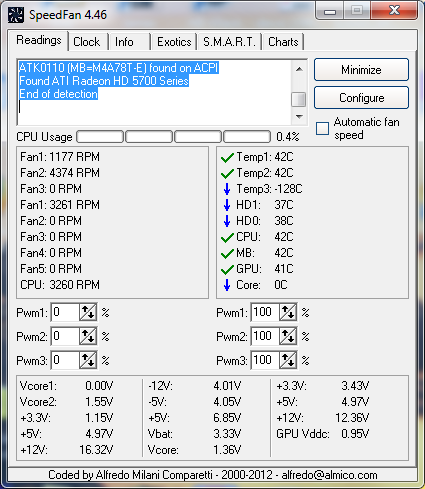The image size is (425, 489).
Task: Adjust right Pwm1 spinner arrows at 100%
Action: 288,312
